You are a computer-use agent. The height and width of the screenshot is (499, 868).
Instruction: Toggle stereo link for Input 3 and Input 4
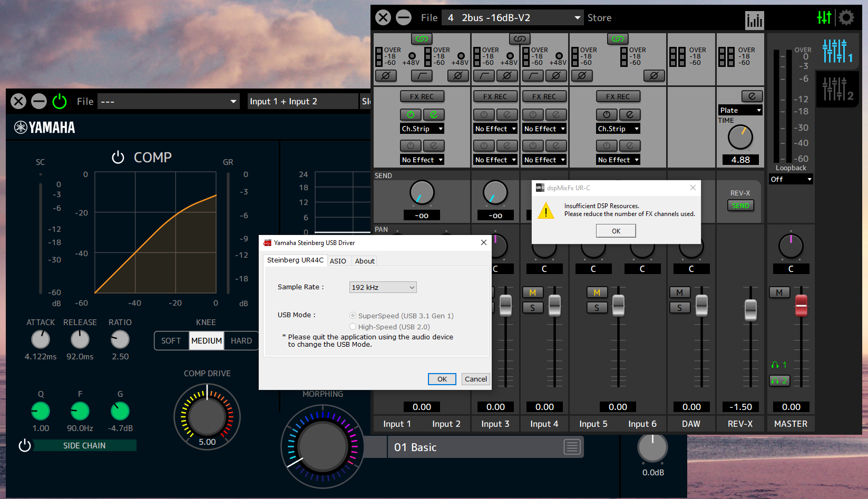520,38
